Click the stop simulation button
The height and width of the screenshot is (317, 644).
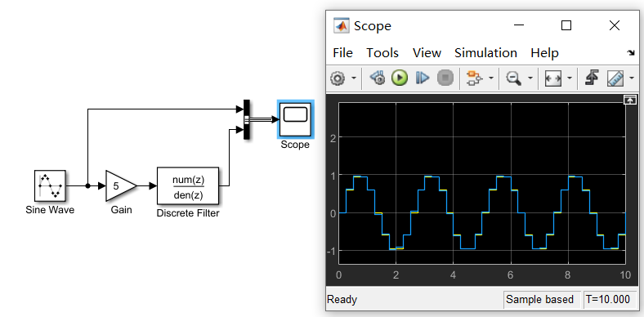click(445, 78)
